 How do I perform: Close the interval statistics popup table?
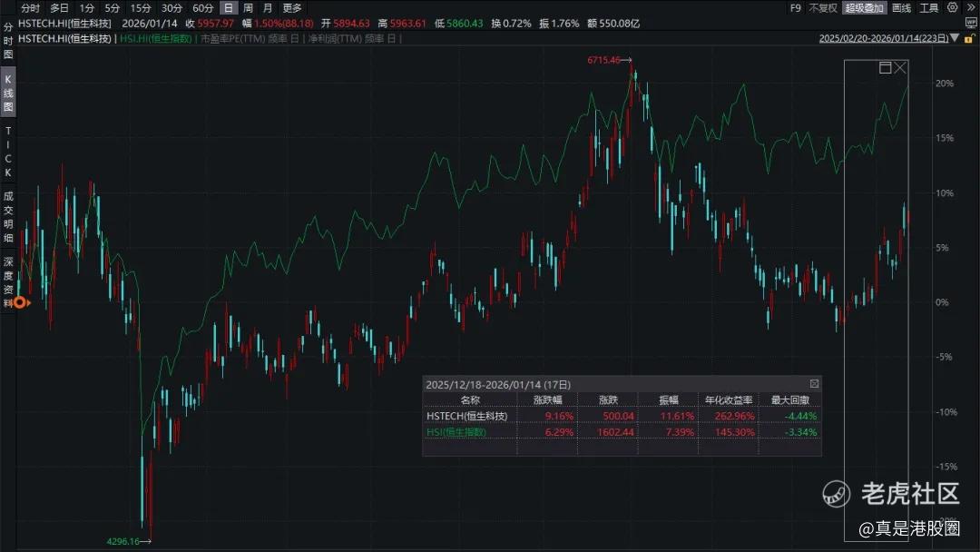(x=814, y=384)
